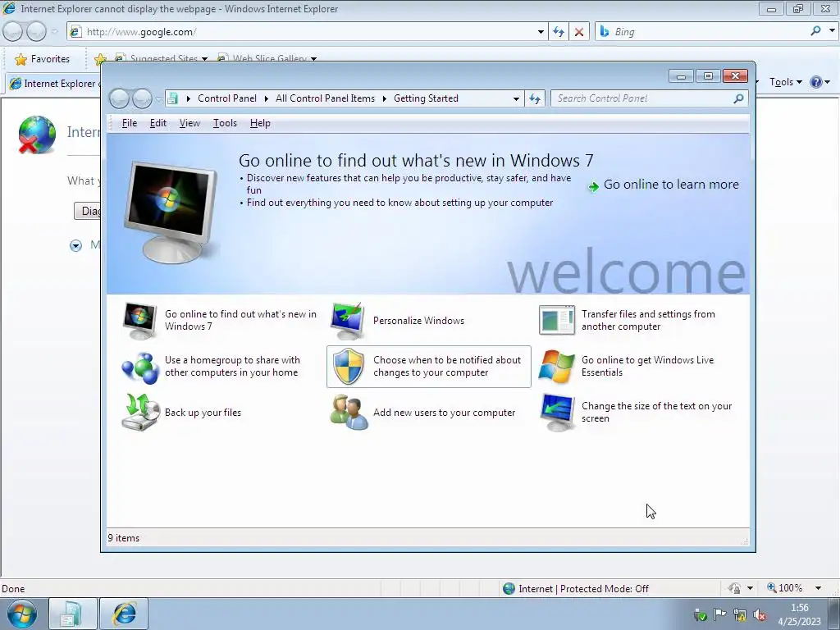Open the Tools menu in Control Panel
Viewport: 840px width, 630px height.
click(225, 123)
